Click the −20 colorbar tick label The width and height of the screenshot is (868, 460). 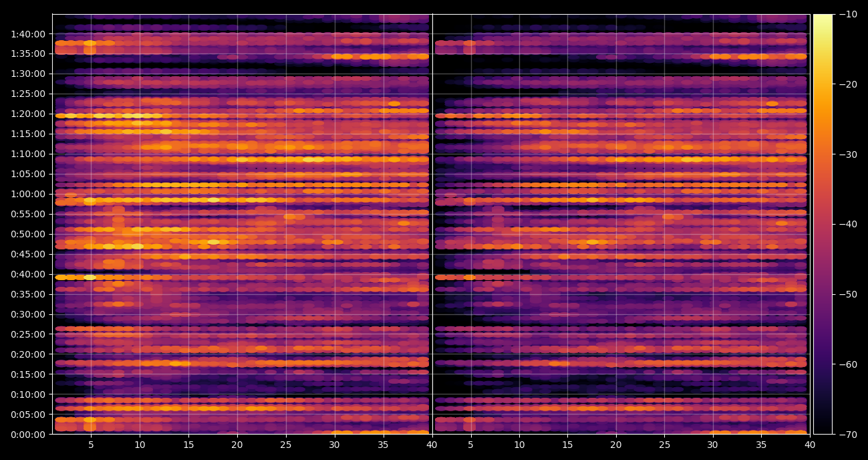pos(848,84)
